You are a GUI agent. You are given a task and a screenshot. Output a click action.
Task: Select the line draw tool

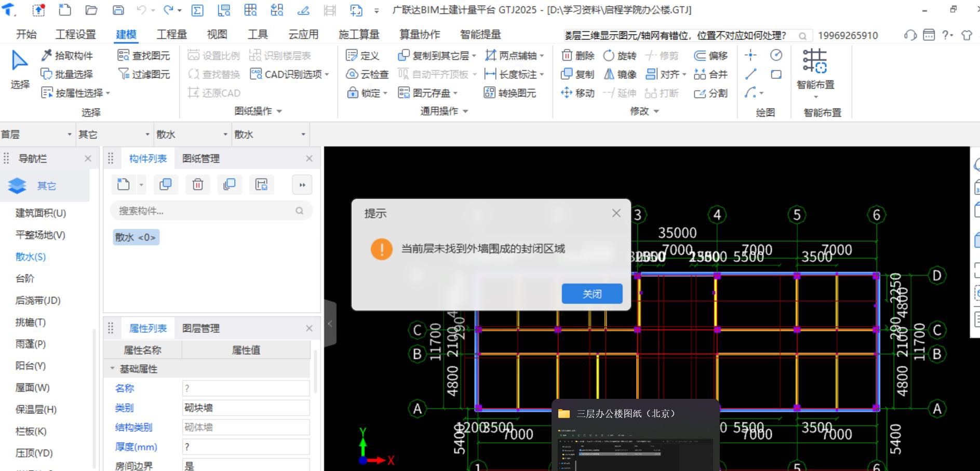(750, 74)
